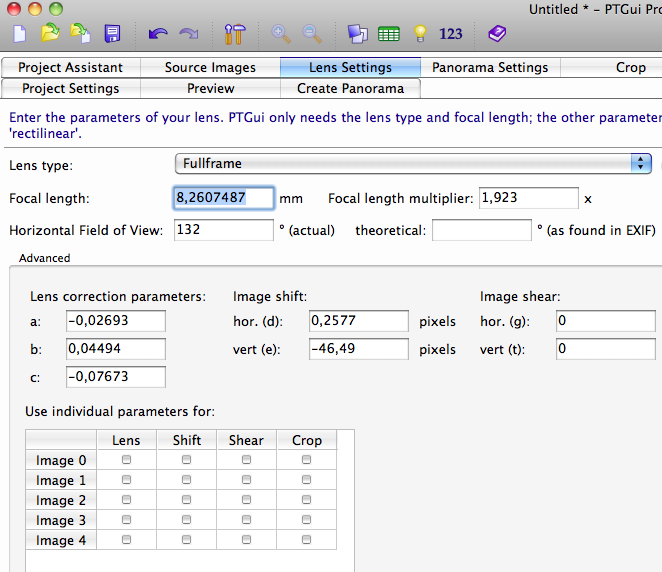Click the Horizontal Field of View field
662x572 pixels.
pyautogui.click(x=223, y=230)
